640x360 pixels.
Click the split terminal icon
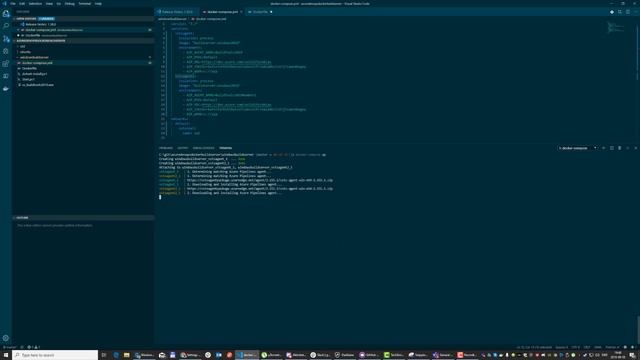612,148
